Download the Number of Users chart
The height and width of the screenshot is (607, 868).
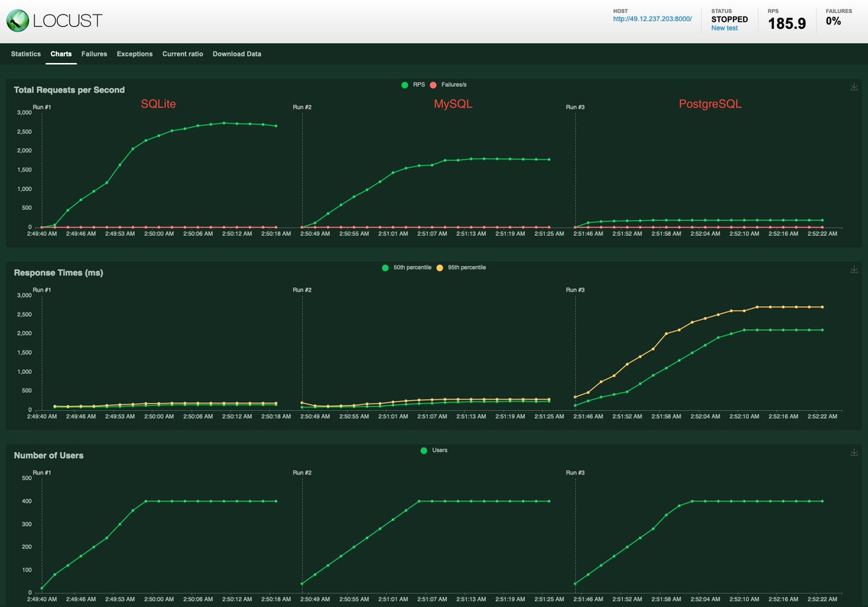(x=854, y=452)
